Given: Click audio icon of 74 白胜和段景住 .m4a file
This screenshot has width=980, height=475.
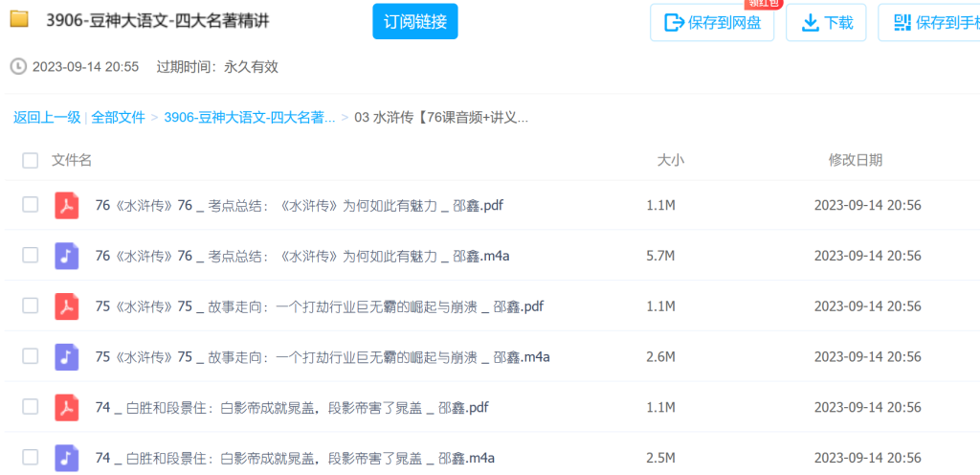Looking at the screenshot, I should click(x=67, y=458).
